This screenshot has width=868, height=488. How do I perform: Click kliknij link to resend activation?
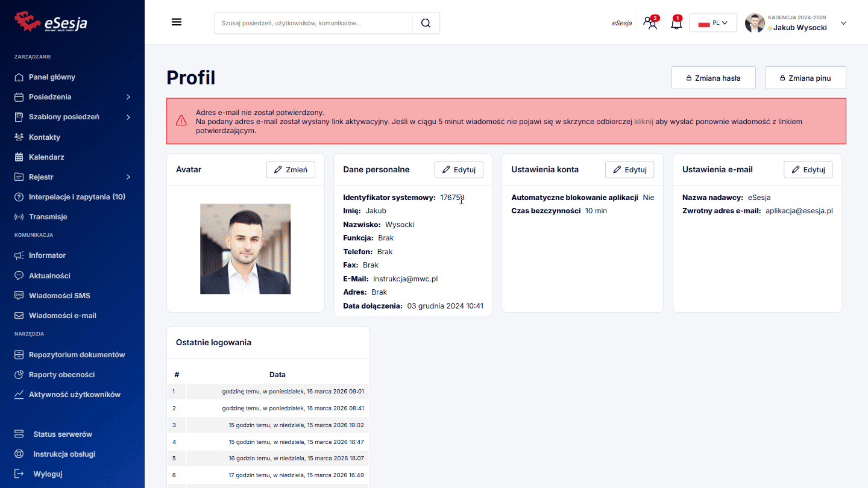(643, 121)
